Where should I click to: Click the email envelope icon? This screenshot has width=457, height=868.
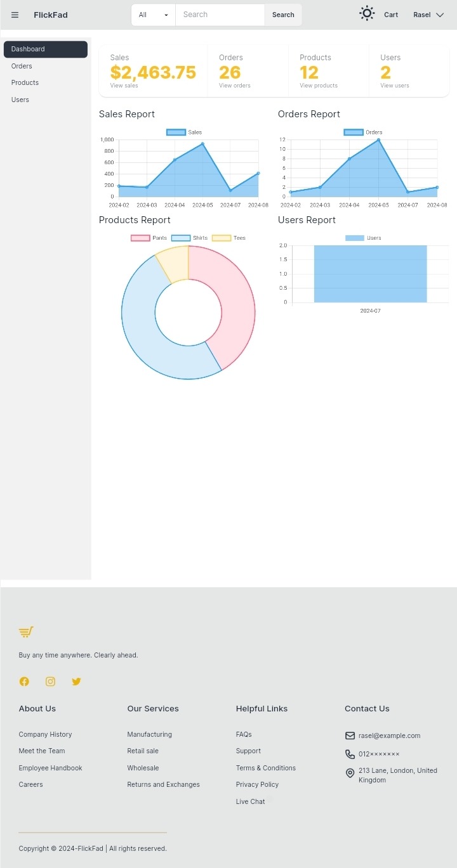350,735
